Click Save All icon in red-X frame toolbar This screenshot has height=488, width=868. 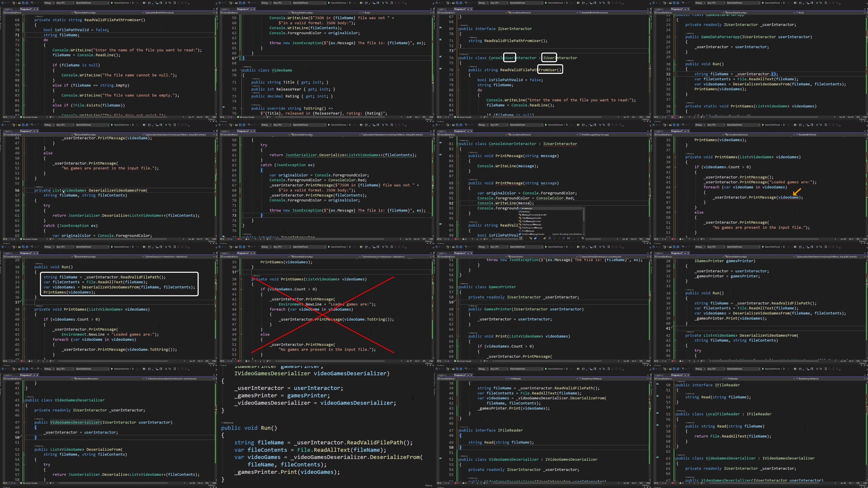pos(244,247)
